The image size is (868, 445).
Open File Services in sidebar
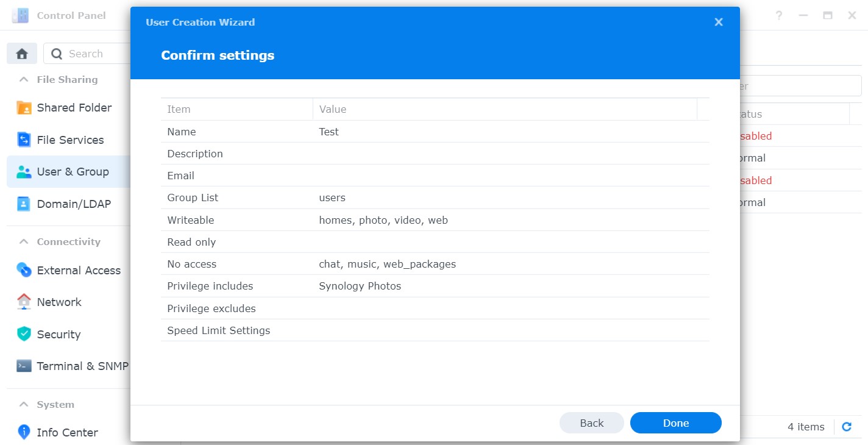pos(70,140)
